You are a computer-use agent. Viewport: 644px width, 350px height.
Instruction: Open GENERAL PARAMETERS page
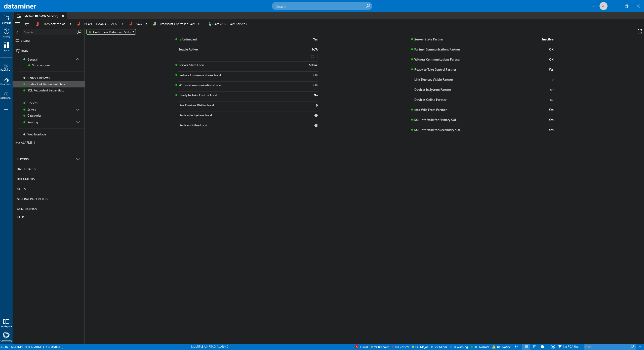click(32, 199)
